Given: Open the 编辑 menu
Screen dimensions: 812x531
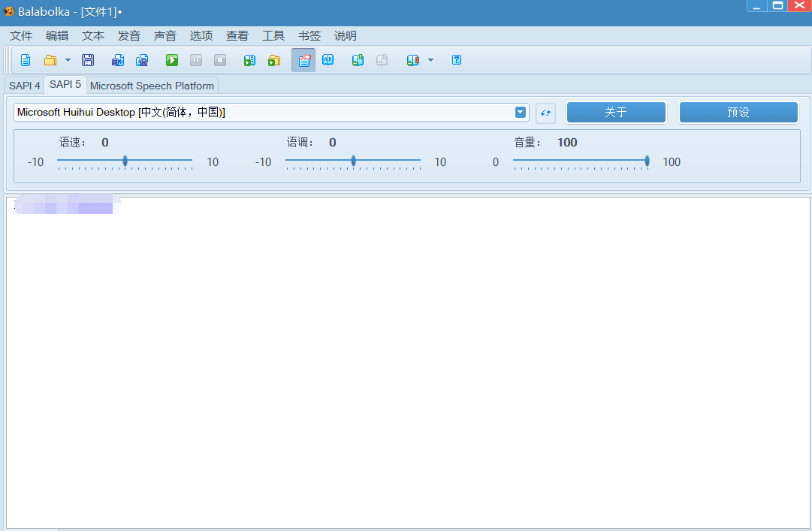Looking at the screenshot, I should [57, 36].
